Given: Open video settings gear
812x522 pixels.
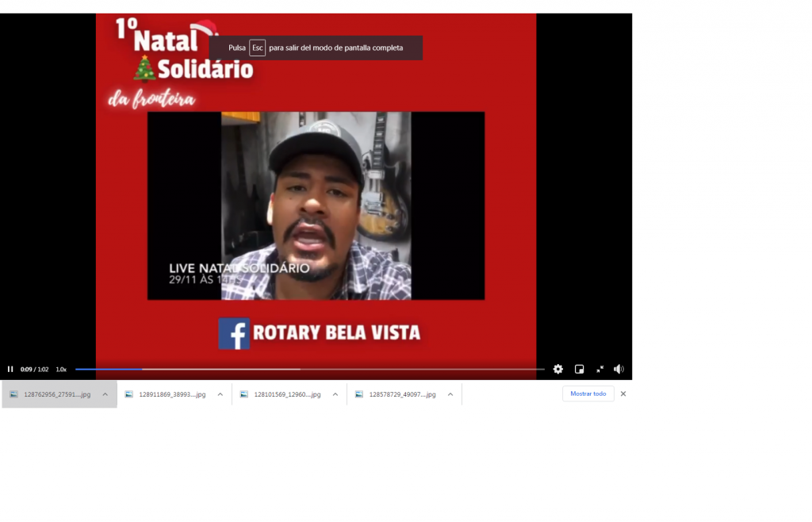Looking at the screenshot, I should tap(558, 369).
